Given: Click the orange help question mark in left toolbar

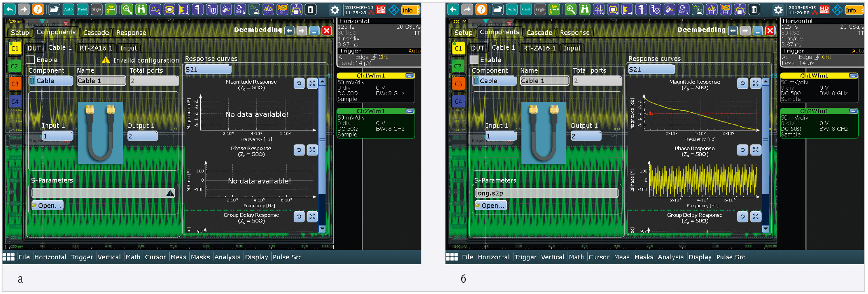Looking at the screenshot, I should point(38,9).
